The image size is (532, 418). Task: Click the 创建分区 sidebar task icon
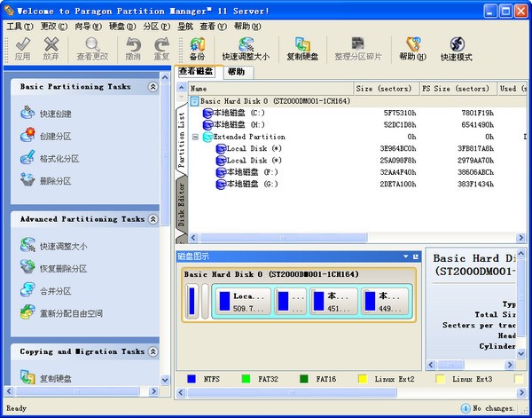[27, 135]
